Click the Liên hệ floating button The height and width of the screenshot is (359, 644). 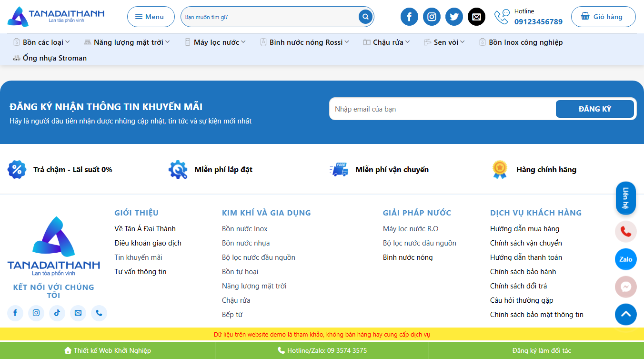626,198
